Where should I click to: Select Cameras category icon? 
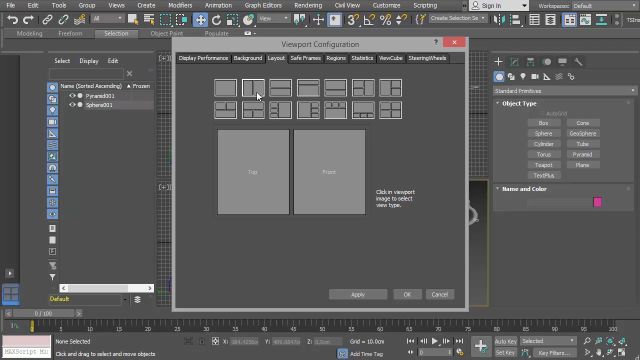535,77
